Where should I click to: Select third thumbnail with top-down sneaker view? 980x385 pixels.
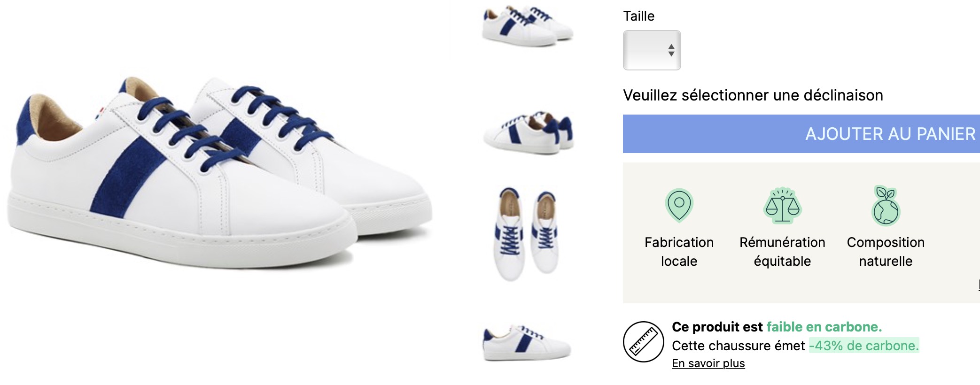527,233
